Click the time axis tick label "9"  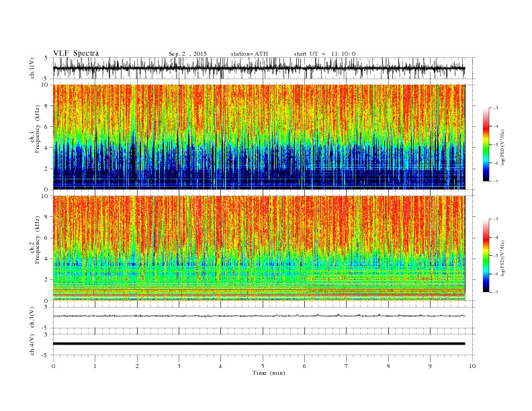(430, 366)
